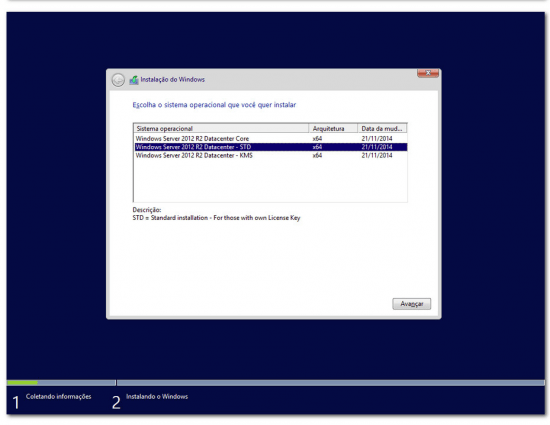Sort by Arquitetura column header

coord(333,128)
